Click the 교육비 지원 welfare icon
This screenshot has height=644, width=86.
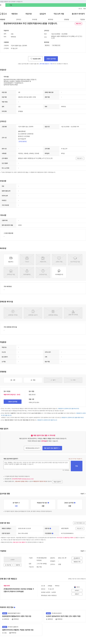coord(59,260)
